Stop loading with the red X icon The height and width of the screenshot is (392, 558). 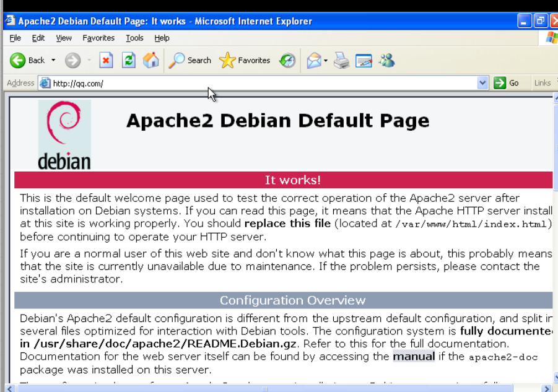point(106,61)
